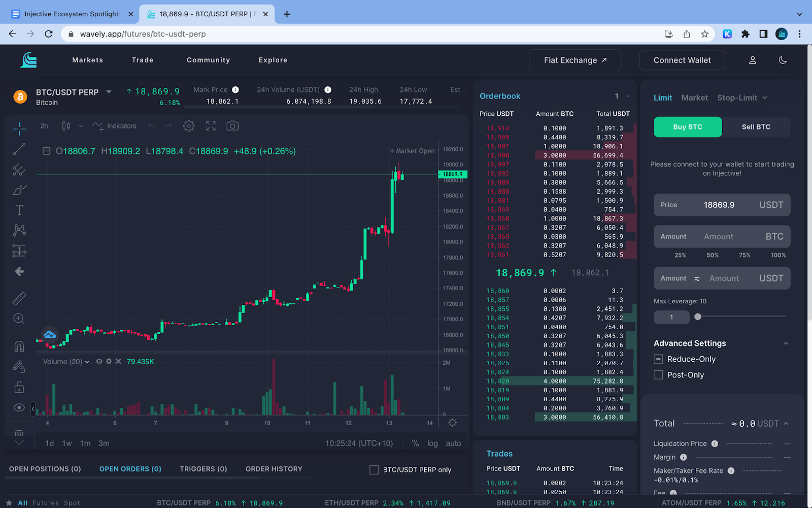This screenshot has width=812, height=508.
Task: Click the back arrow tool in chart sidebar
Action: [x=19, y=271]
